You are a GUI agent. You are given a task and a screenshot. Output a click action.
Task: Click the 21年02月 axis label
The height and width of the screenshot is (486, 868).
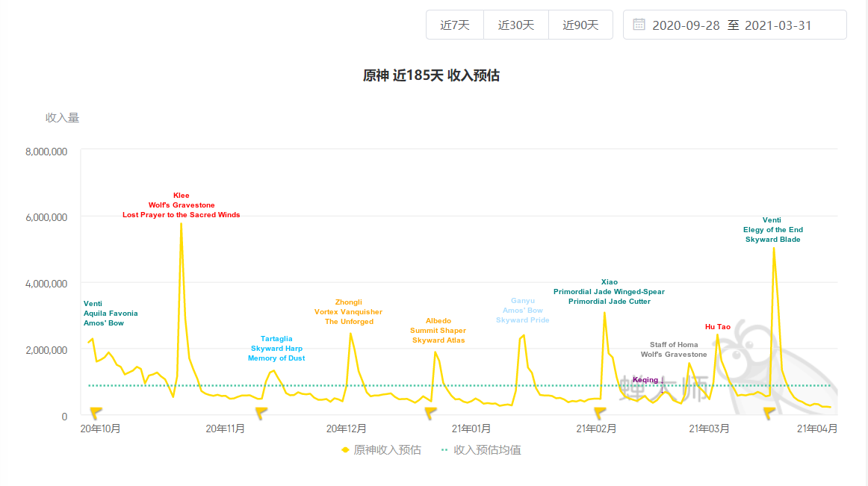tap(596, 429)
